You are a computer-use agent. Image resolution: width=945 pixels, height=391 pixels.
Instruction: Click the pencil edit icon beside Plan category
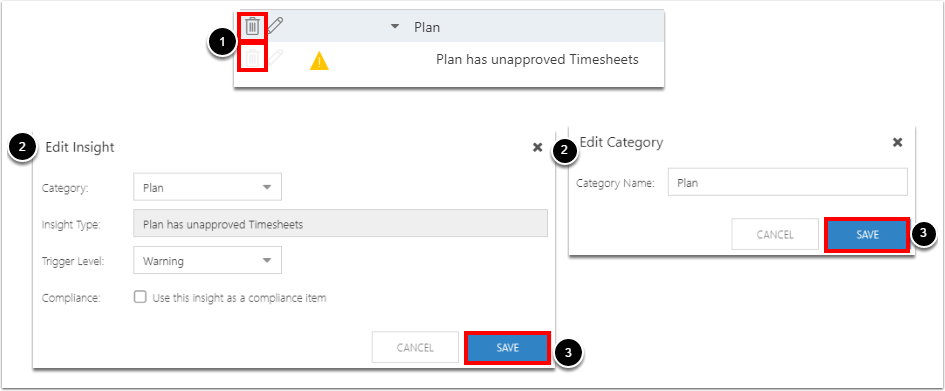275,26
